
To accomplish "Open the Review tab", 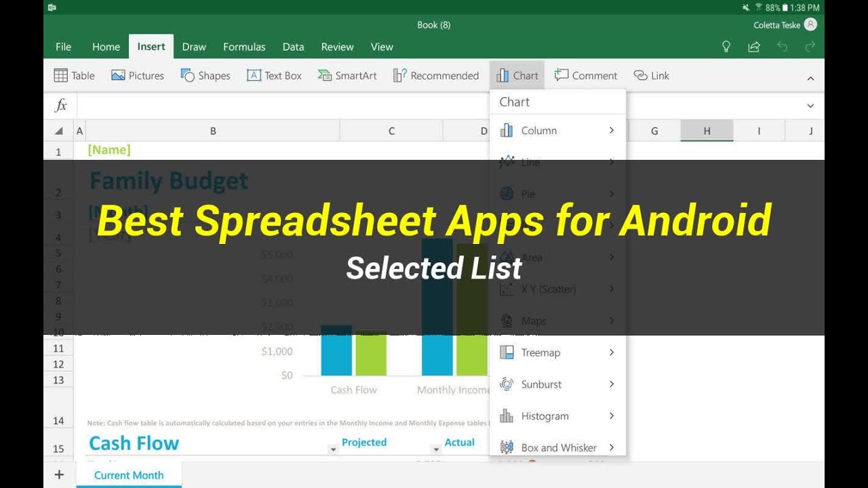I will (337, 47).
